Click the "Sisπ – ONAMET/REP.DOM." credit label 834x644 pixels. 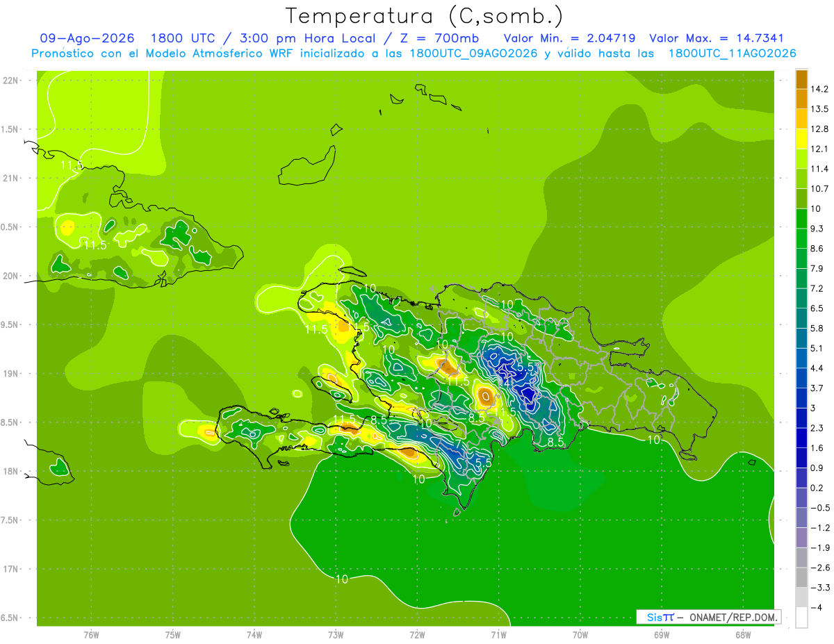click(x=709, y=617)
